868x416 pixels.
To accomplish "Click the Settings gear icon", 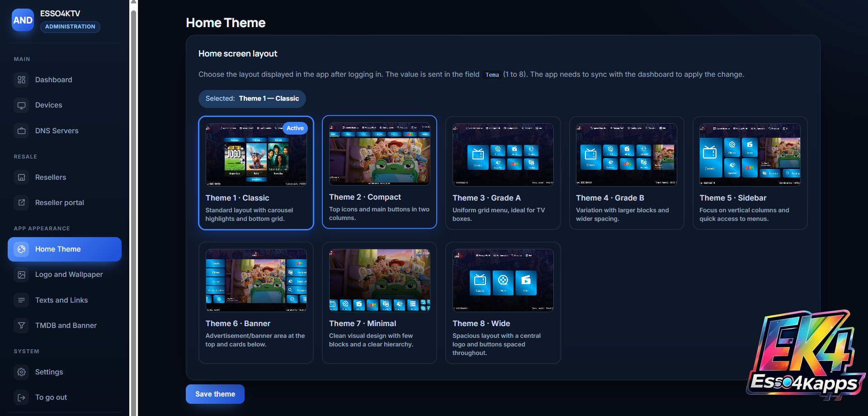I will coord(21,372).
